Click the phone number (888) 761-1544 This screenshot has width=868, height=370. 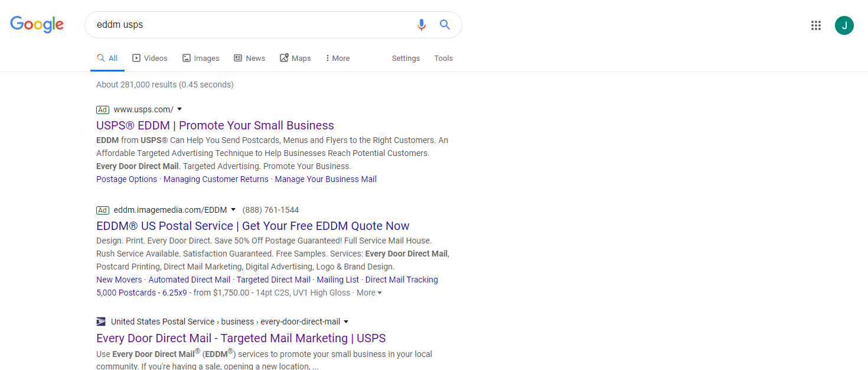270,210
